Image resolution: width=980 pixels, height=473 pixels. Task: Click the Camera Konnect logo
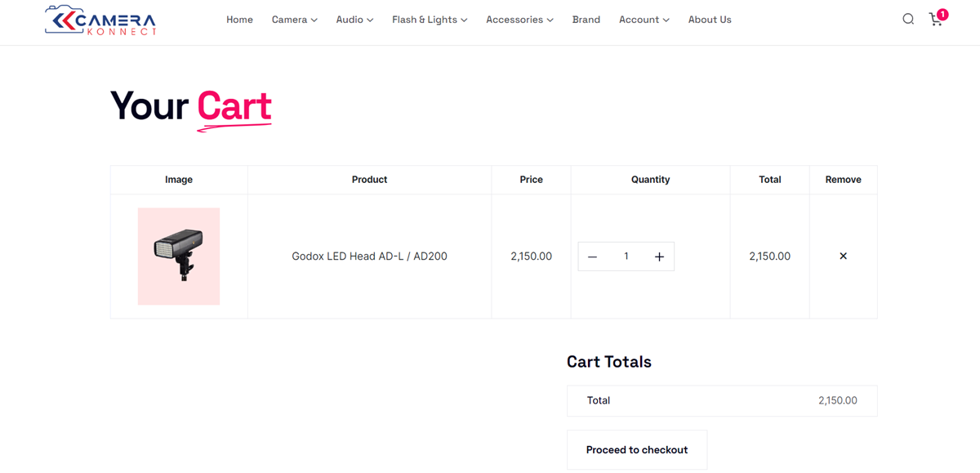100,20
